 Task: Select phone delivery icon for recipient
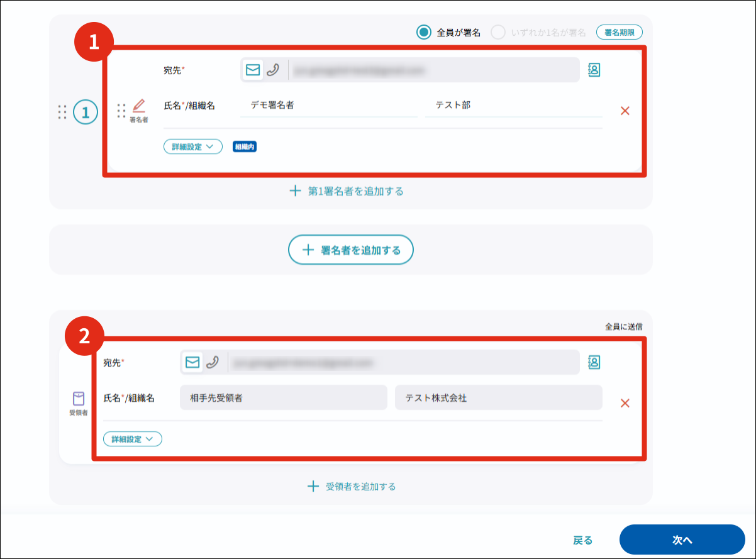(213, 362)
